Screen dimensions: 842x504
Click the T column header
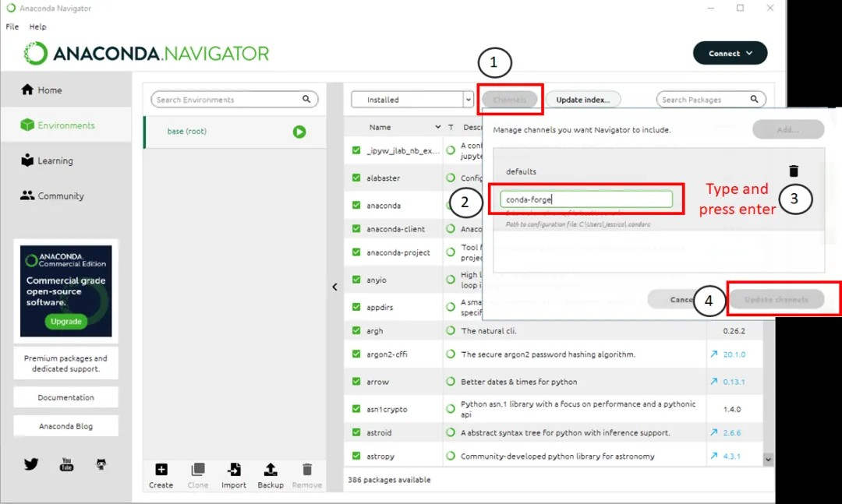[451, 127]
